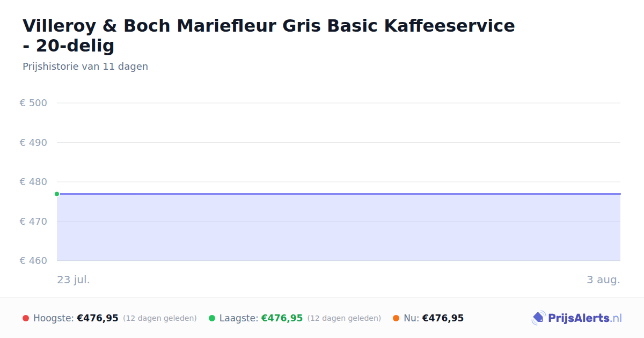The height and width of the screenshot is (338, 644).
Task: Click the green Laagste legend dot
Action: [x=212, y=318]
